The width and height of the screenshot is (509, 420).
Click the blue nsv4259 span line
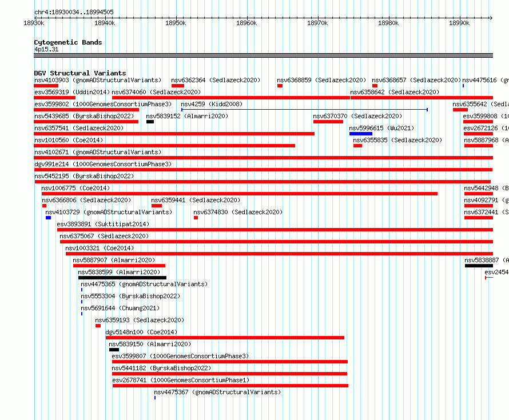click(304, 110)
